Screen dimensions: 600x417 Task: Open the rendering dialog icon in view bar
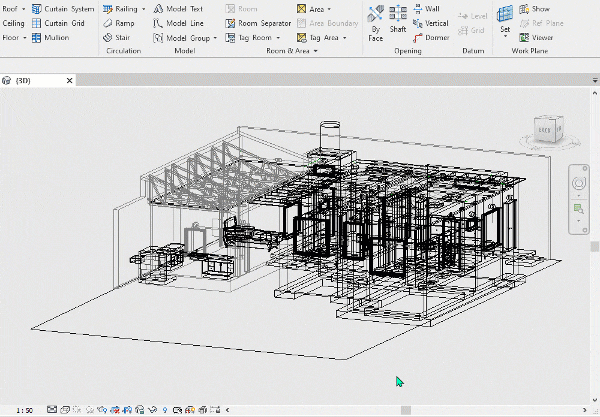(102, 410)
